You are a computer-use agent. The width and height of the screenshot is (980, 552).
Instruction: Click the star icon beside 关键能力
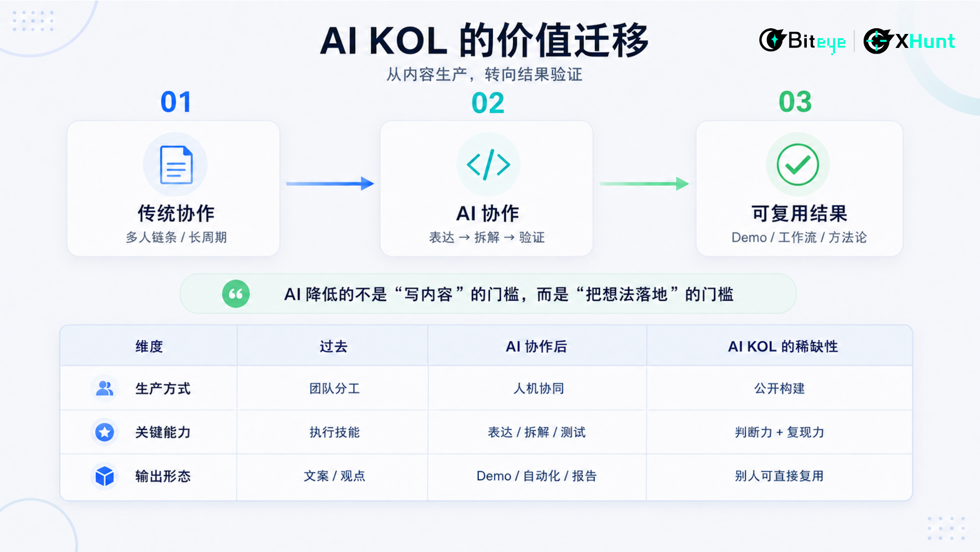[104, 432]
